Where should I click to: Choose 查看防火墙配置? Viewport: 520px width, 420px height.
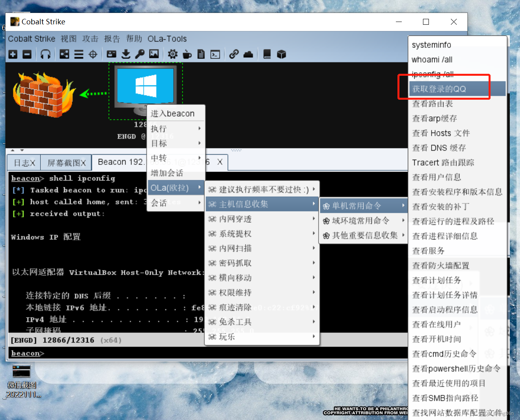click(x=458, y=266)
